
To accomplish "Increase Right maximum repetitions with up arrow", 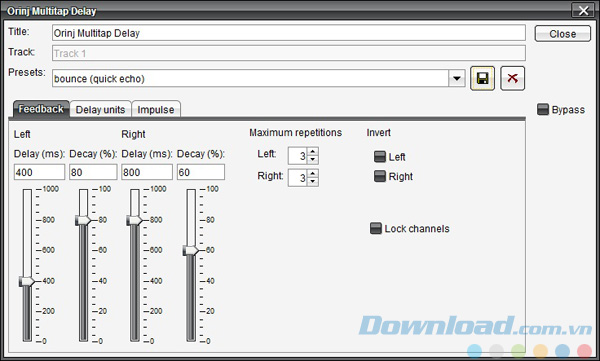I will coord(313,173).
